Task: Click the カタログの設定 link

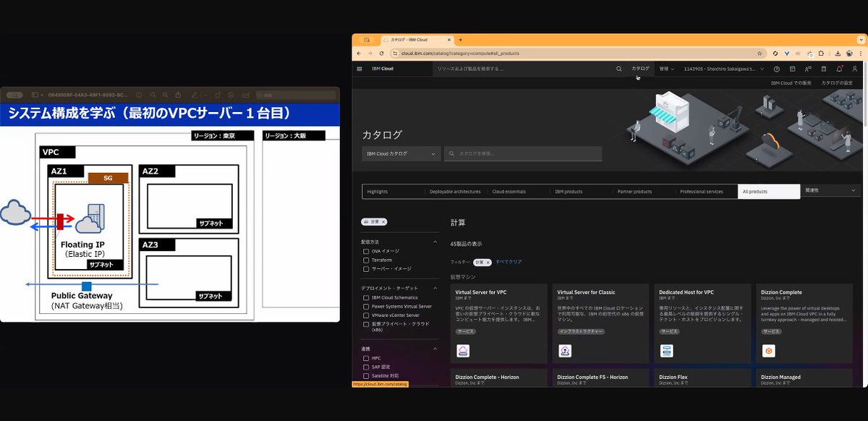Action: coord(837,83)
